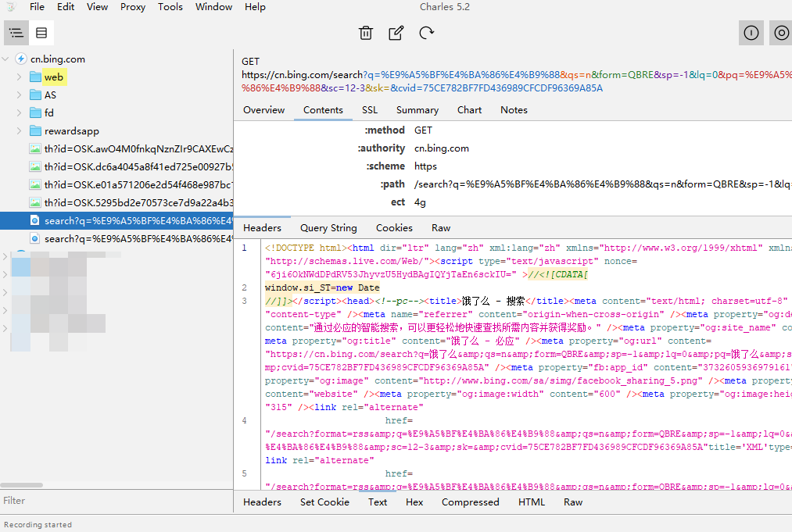Open the Tools menu
This screenshot has height=532, width=792.
click(x=170, y=6)
